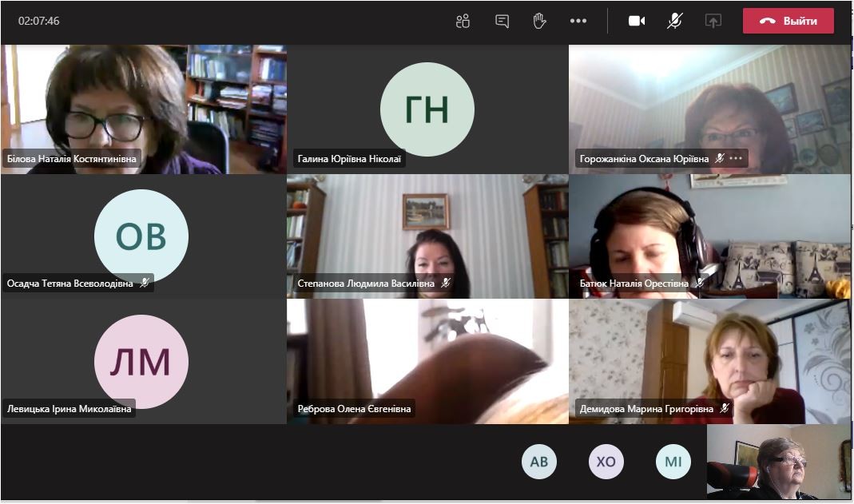Open more options for Горожанкіна Оксана Юріївна
Image resolution: width=854 pixels, height=504 pixels.
click(x=736, y=158)
